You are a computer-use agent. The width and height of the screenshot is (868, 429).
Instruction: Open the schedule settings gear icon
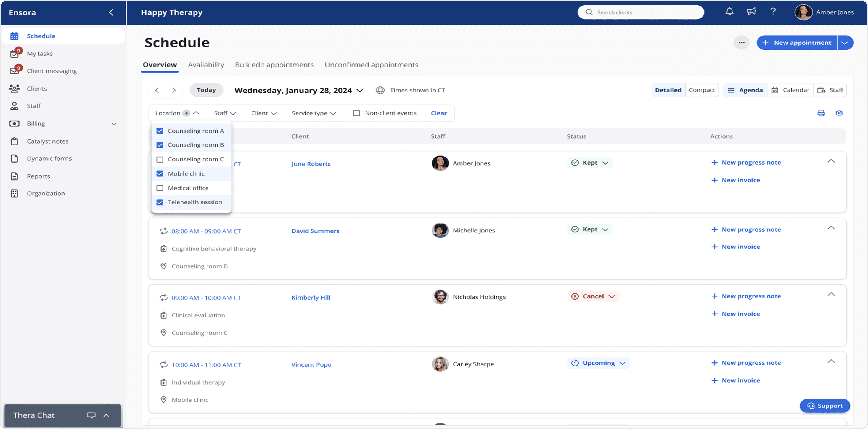click(839, 113)
